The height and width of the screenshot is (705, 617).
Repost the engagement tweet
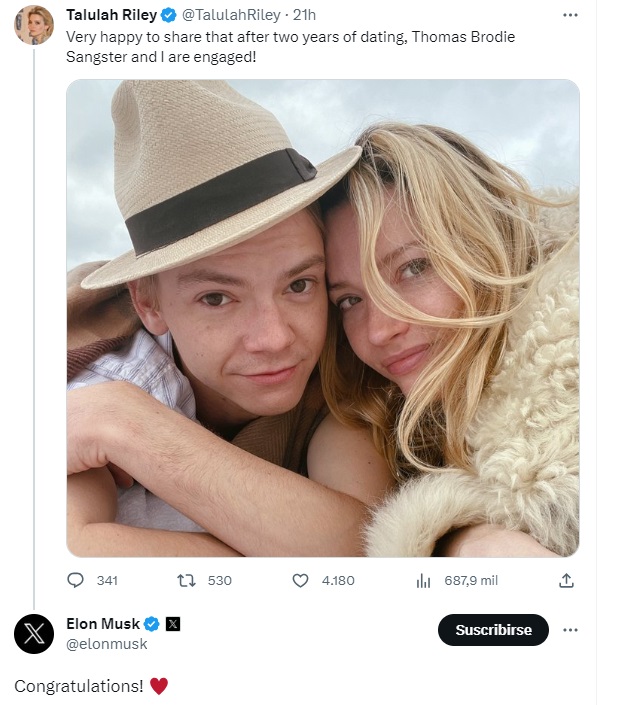[185, 580]
